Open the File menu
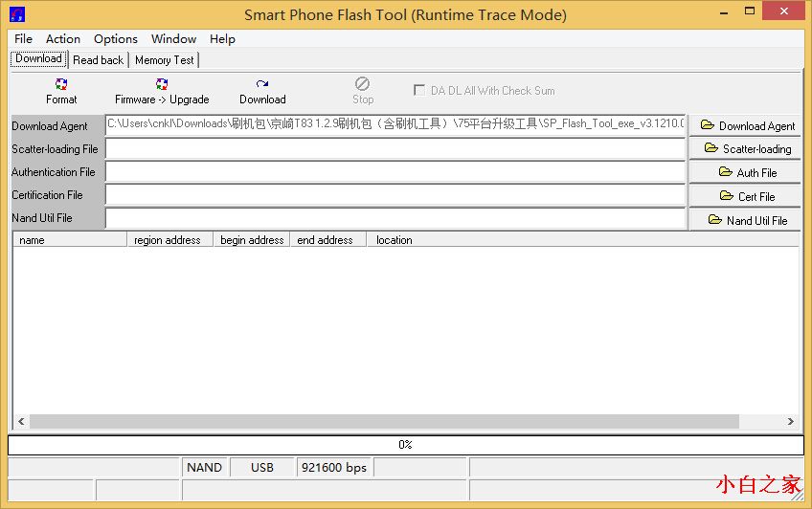 23,39
